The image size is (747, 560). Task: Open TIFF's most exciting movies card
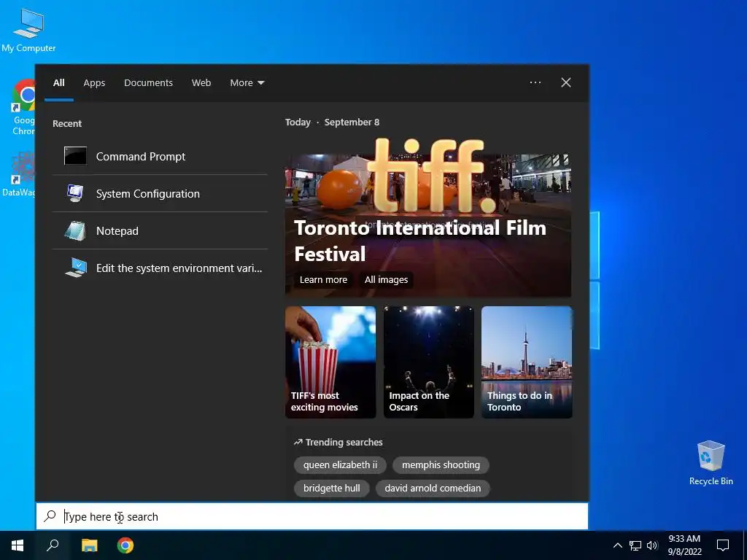click(330, 362)
